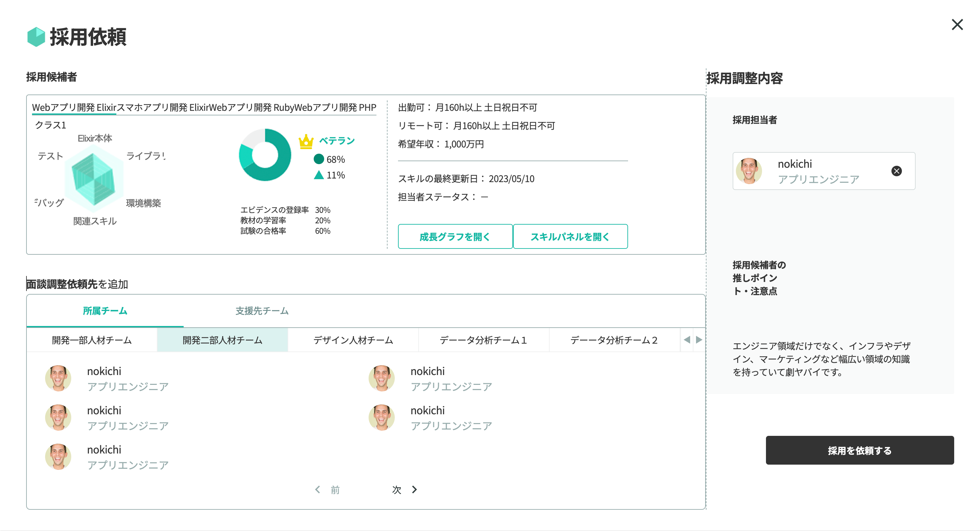
Task: Click the Elixir skill radar chart
Action: coord(93,179)
